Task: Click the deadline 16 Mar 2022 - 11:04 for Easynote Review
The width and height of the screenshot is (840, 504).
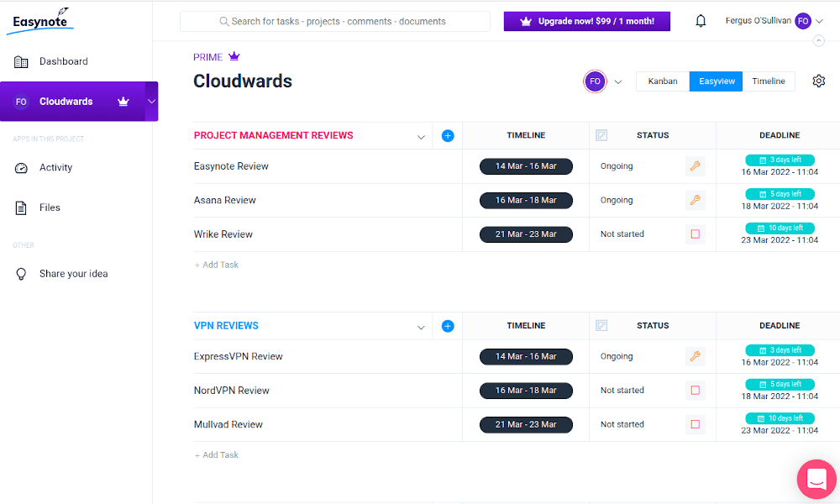Action: point(780,172)
